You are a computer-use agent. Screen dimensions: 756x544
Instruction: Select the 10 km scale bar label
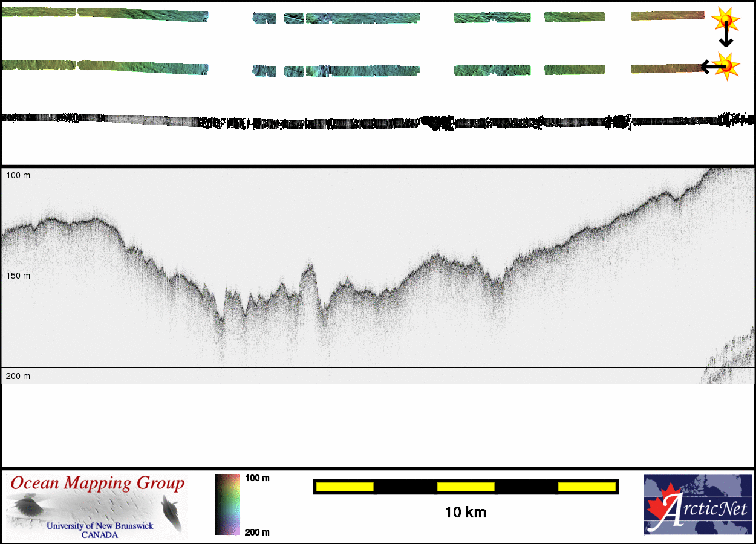[465, 513]
